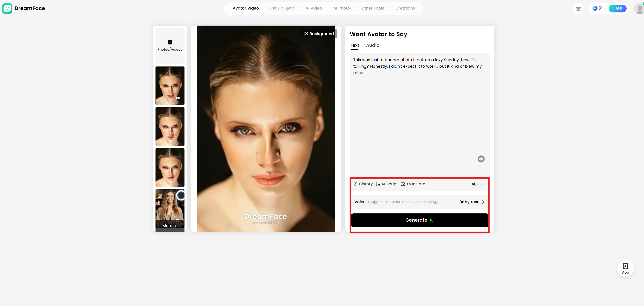Open customer support chat
The image size is (644, 306).
(x=579, y=8)
